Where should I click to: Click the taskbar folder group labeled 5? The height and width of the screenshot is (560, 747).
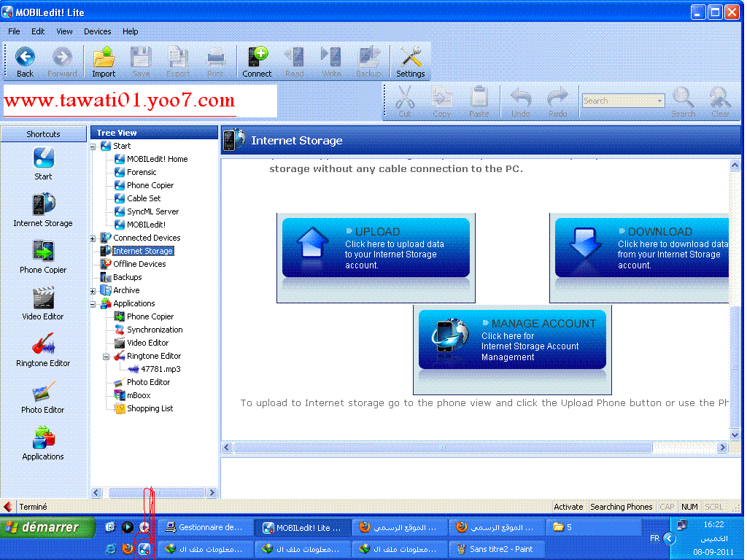click(x=592, y=528)
